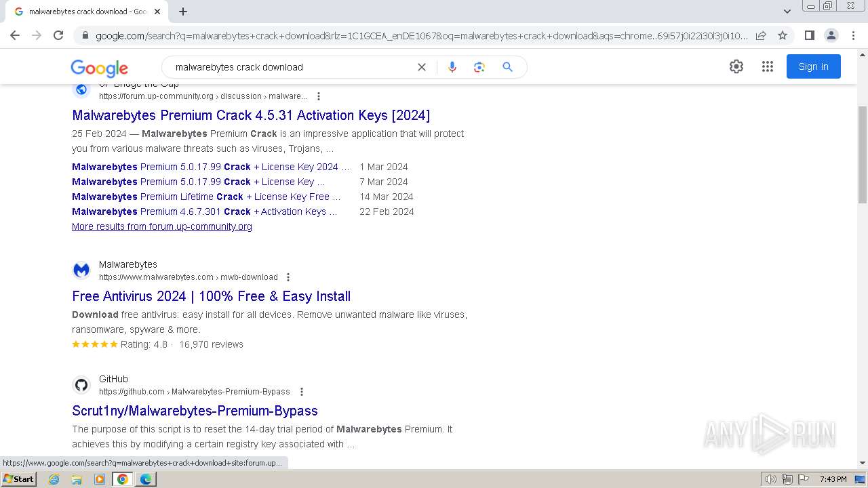
Task: Reload the current page
Action: click(58, 35)
